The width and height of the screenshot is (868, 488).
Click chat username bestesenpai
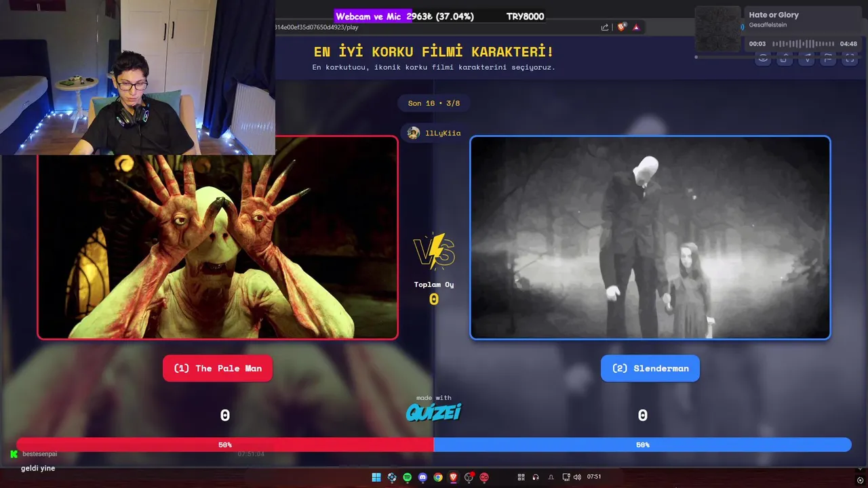coord(40,454)
